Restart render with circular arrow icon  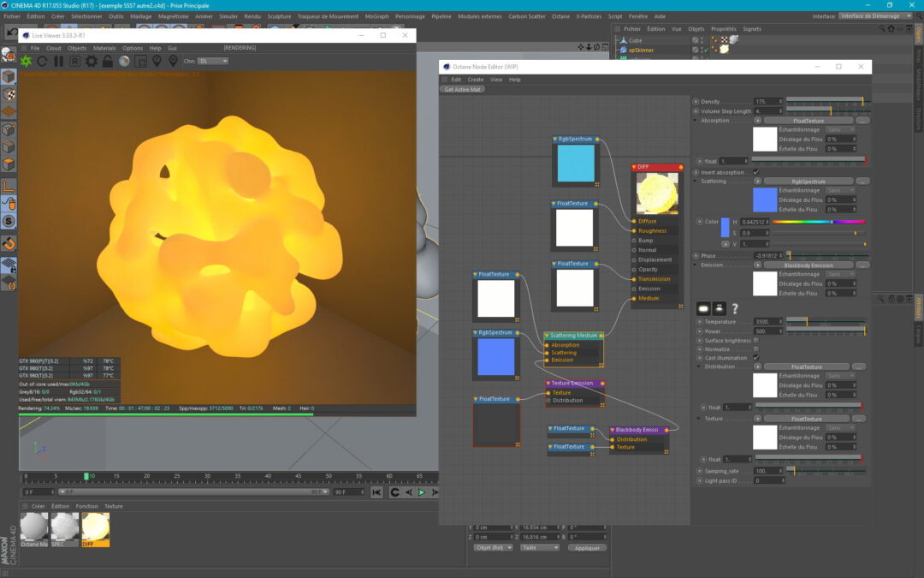click(43, 61)
